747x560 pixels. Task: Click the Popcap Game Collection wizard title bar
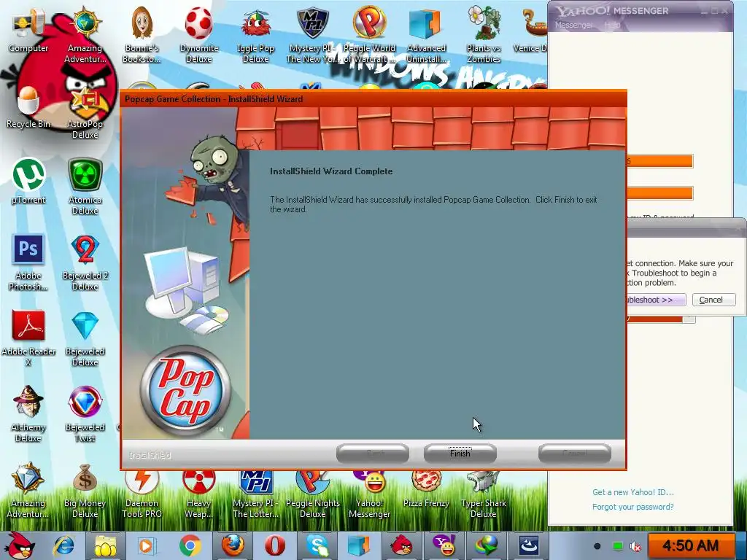tap(373, 98)
